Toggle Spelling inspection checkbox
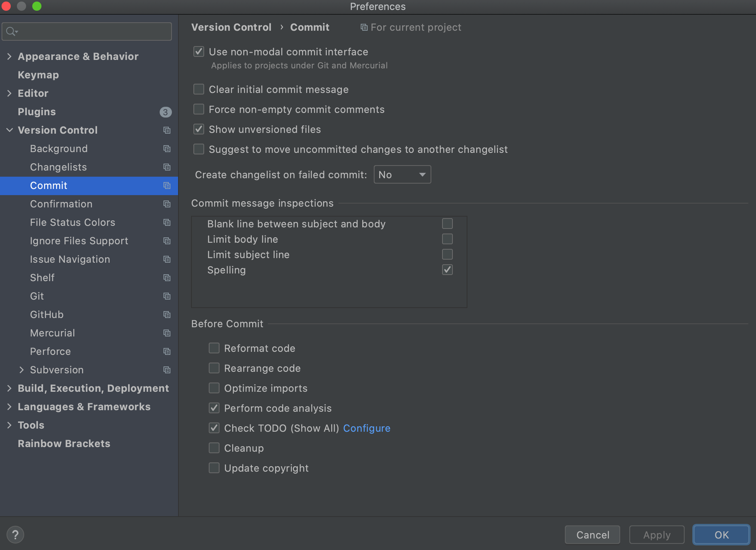Viewport: 756px width, 550px height. pos(447,270)
